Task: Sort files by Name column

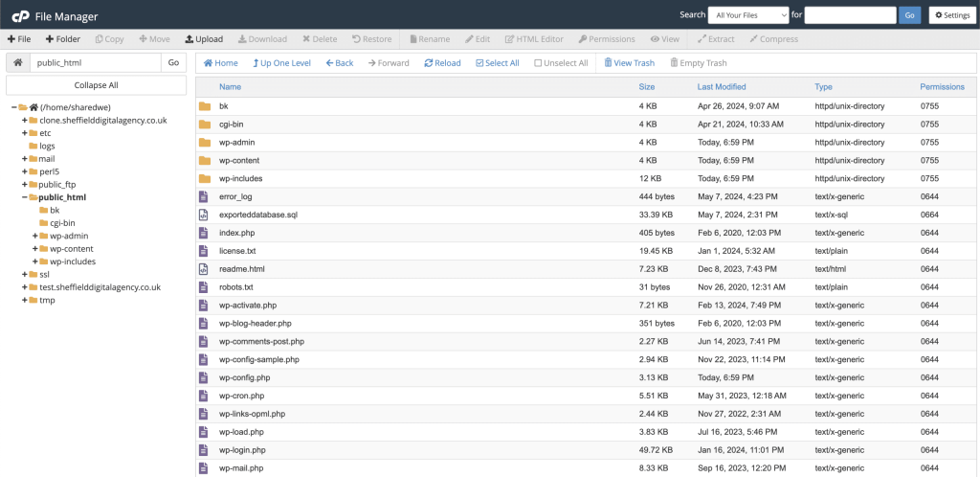Action: pyautogui.click(x=230, y=87)
